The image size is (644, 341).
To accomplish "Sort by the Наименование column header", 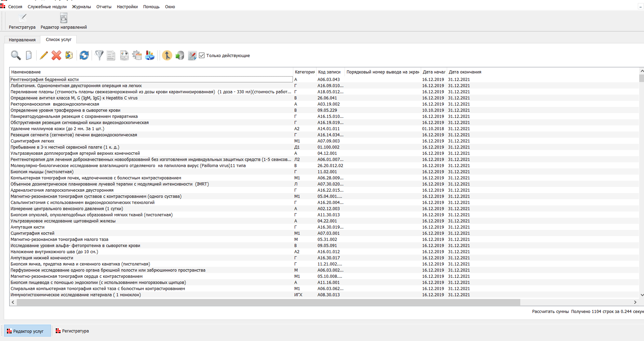I will [151, 72].
